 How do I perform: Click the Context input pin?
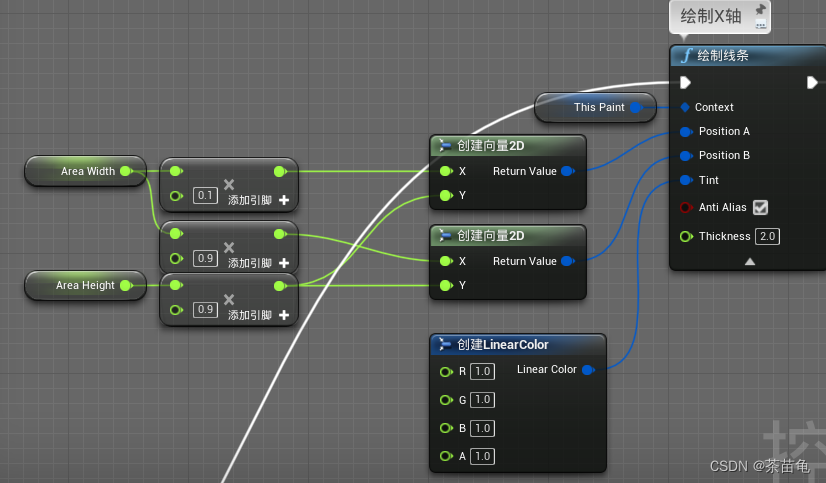click(x=685, y=107)
